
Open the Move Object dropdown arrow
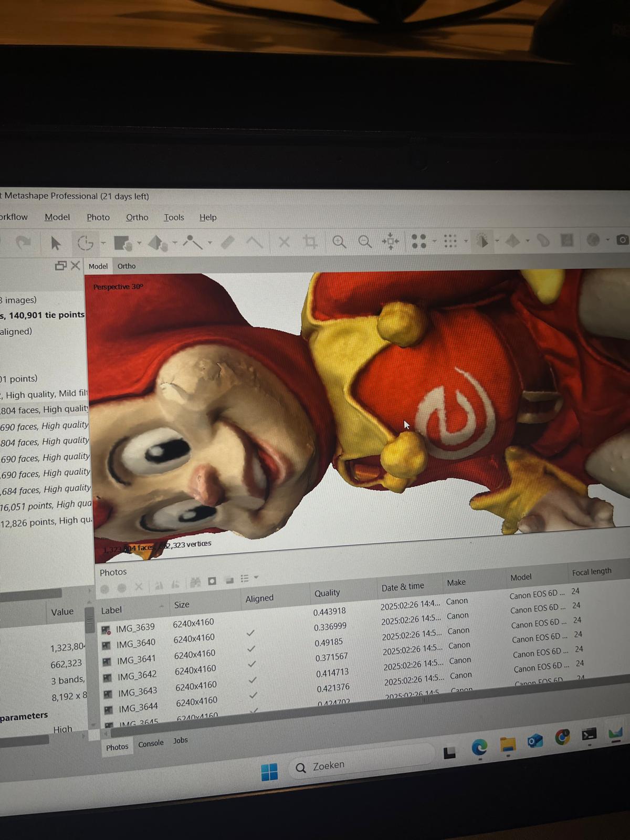(175, 243)
